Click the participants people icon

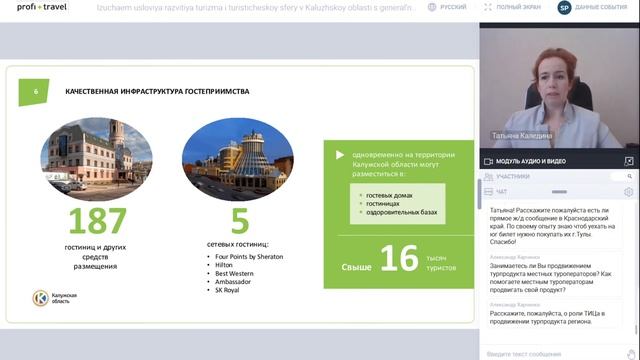pos(488,176)
